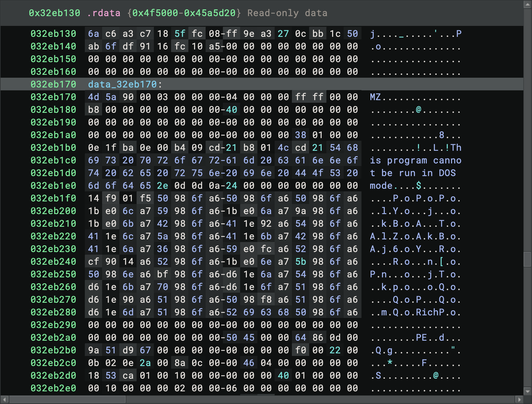Click the vertical scrollbar thumb

click(x=527, y=259)
